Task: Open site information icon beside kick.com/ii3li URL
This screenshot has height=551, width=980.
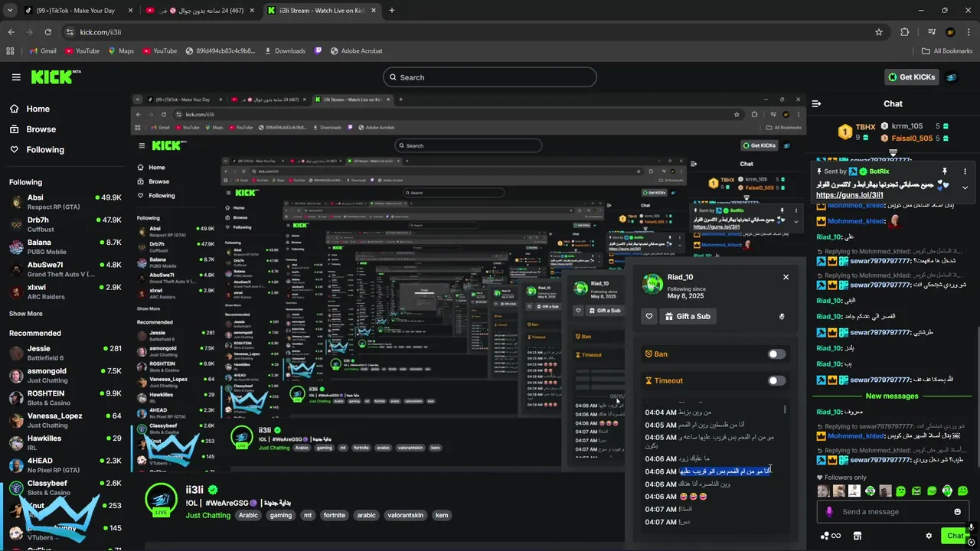Action: tap(70, 32)
